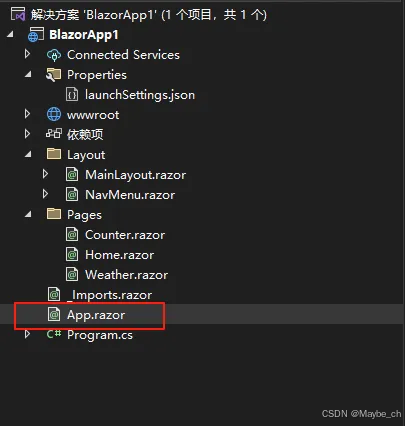
Task: Click the BlazorApp1 project globe icon
Action: click(x=36, y=35)
